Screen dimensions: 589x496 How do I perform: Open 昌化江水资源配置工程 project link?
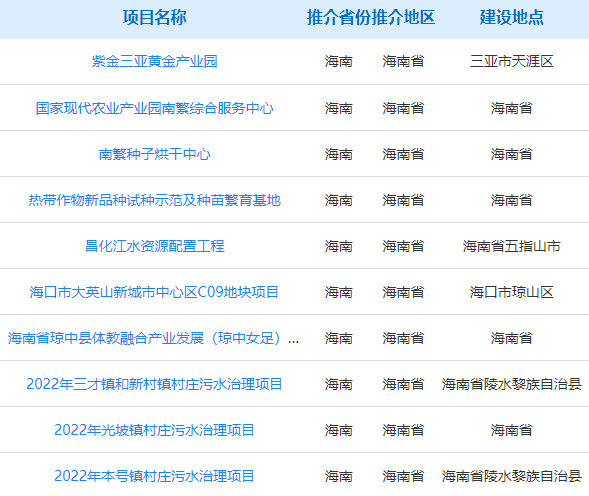(x=154, y=246)
